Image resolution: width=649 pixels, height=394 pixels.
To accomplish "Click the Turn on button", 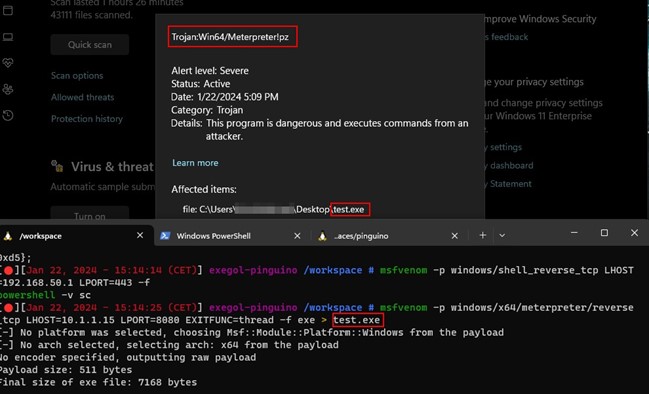I will [89, 215].
